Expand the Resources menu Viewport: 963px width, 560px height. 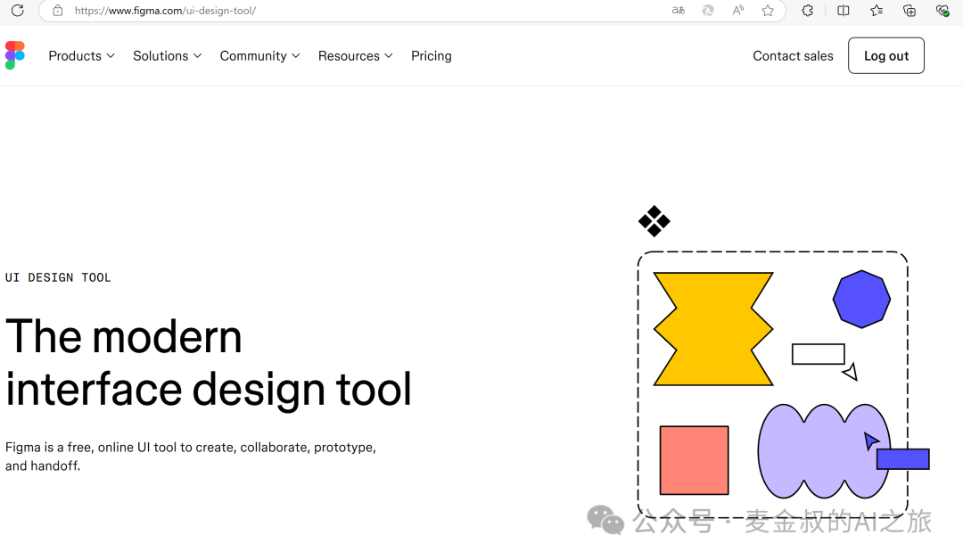(x=355, y=56)
